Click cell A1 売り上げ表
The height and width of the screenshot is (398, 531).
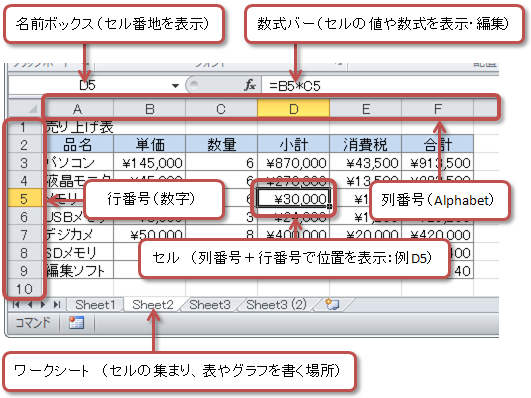pos(78,127)
